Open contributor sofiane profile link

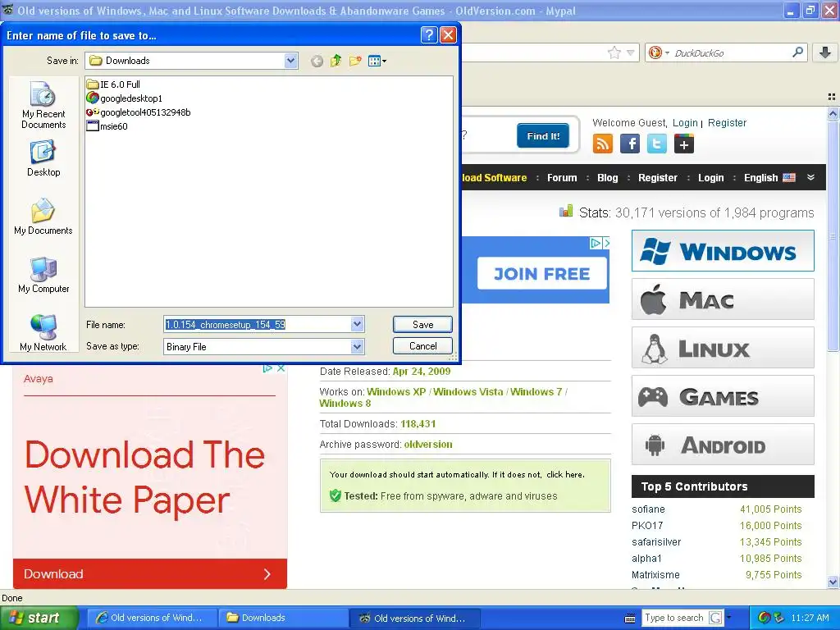point(648,509)
